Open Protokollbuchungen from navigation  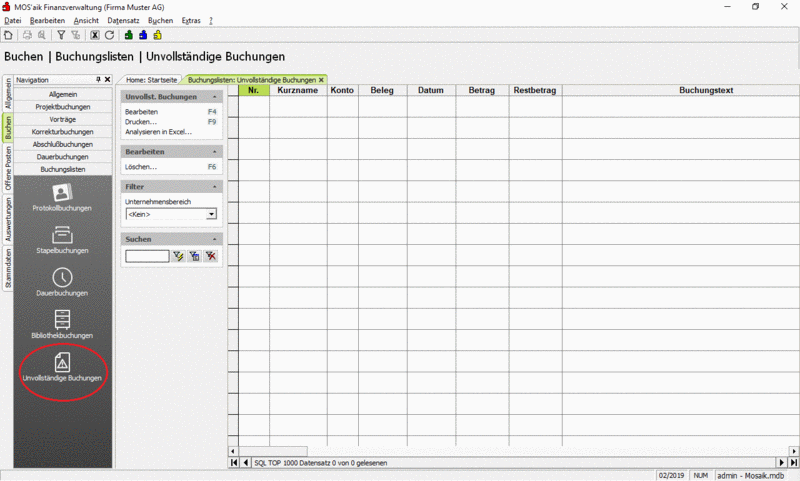[x=62, y=198]
